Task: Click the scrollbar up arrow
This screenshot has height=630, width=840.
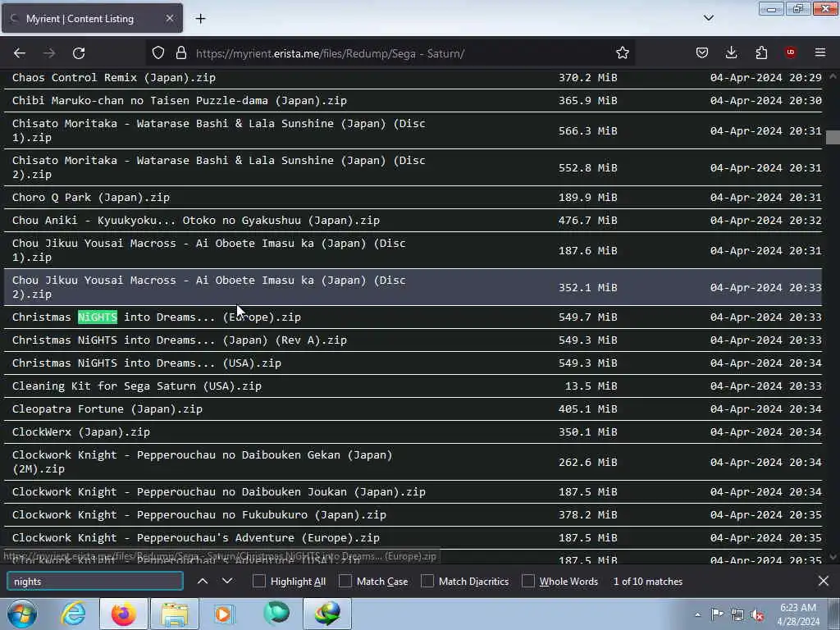Action: tap(833, 77)
